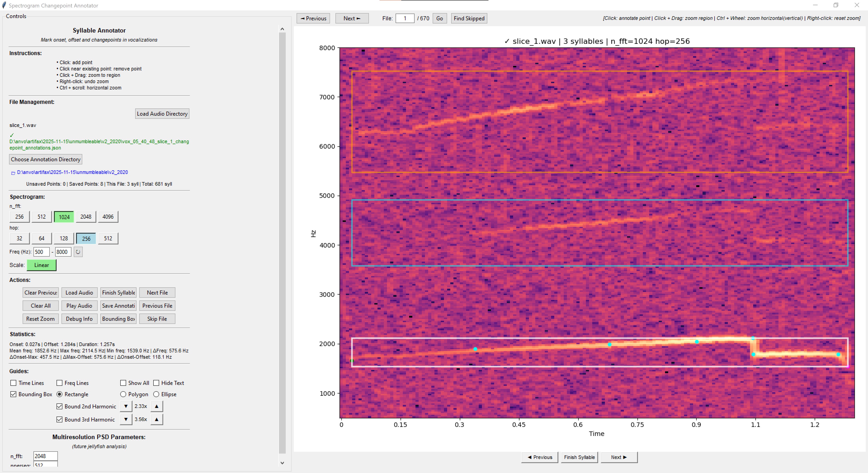Select the Ellipse bounding shape option
The image size is (868, 473).
tap(156, 394)
